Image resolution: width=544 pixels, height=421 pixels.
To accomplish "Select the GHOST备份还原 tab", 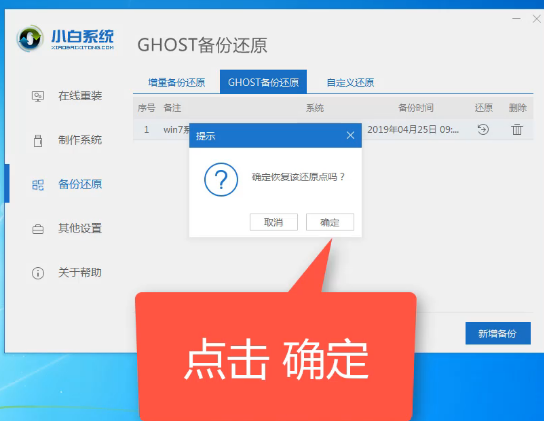I will pos(263,82).
